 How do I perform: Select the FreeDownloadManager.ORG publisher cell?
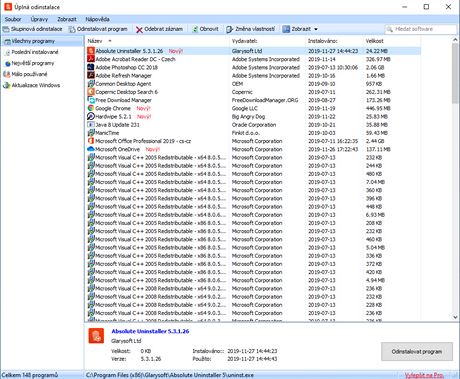[x=265, y=100]
